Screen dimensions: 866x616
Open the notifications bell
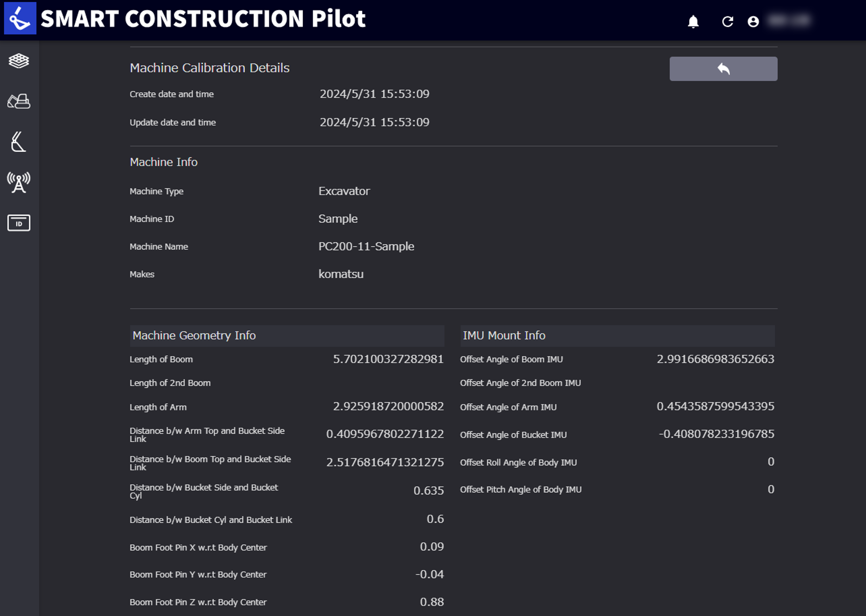point(693,22)
